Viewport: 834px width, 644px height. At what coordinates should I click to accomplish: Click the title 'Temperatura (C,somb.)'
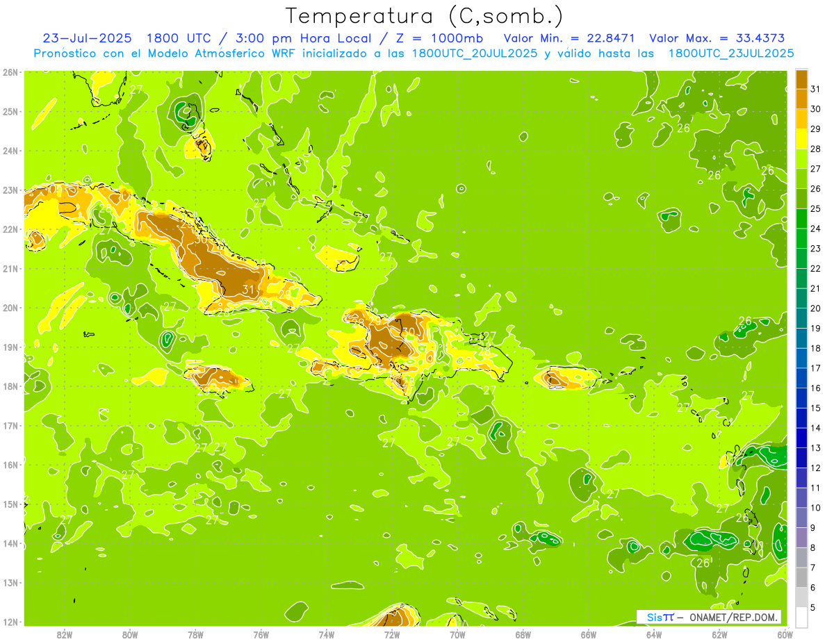[425, 17]
